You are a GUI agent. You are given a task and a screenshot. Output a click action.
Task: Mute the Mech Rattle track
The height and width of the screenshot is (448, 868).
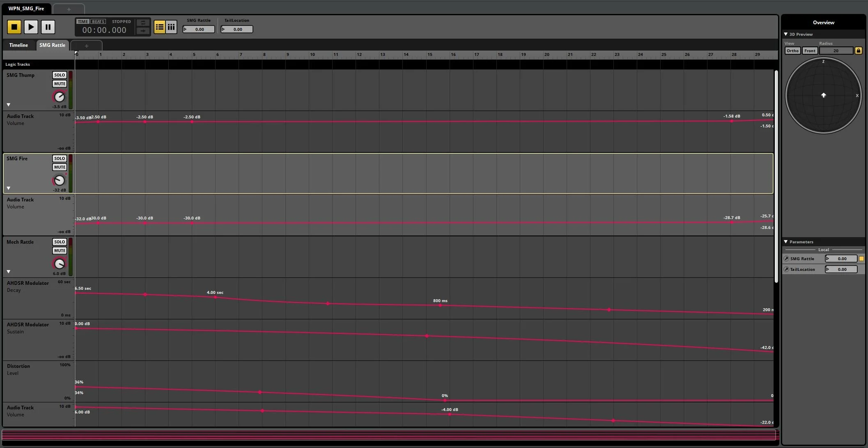[x=60, y=251]
